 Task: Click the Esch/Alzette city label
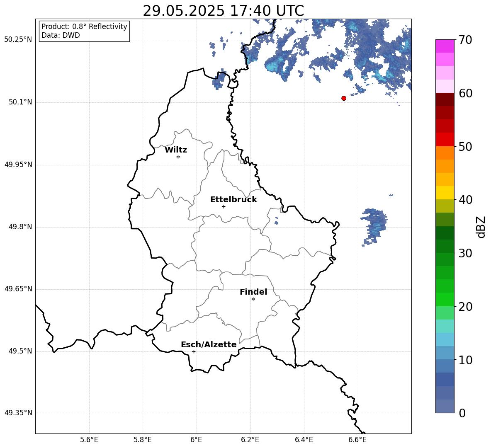click(x=209, y=344)
